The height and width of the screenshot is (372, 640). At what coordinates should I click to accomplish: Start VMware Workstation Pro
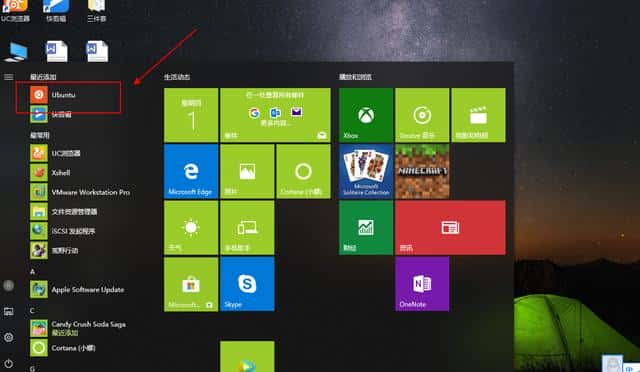(80, 192)
